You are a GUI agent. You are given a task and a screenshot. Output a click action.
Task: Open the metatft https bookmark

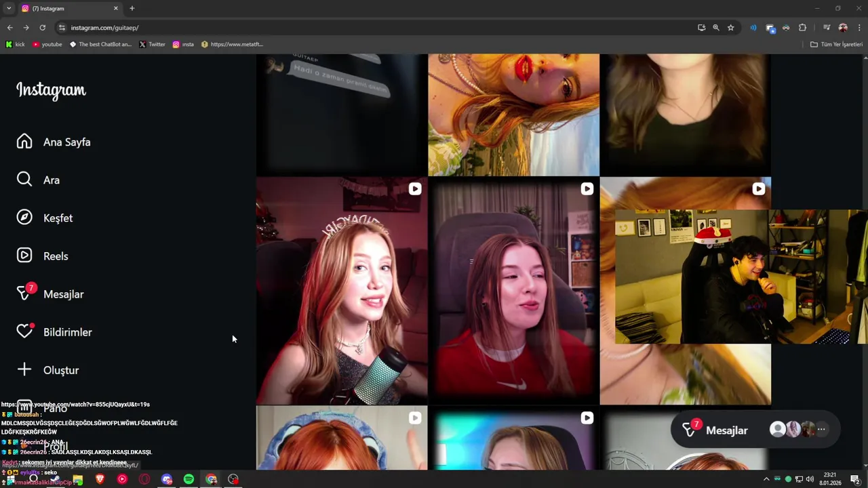(232, 44)
